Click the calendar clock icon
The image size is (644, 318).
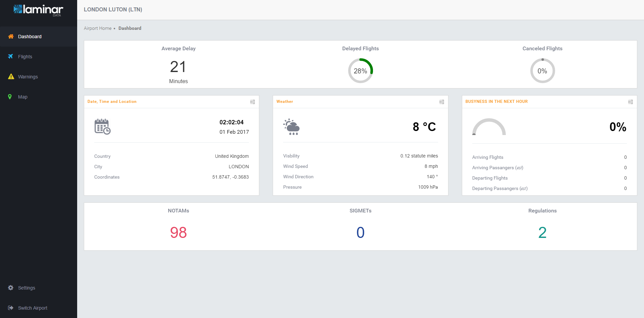point(102,127)
